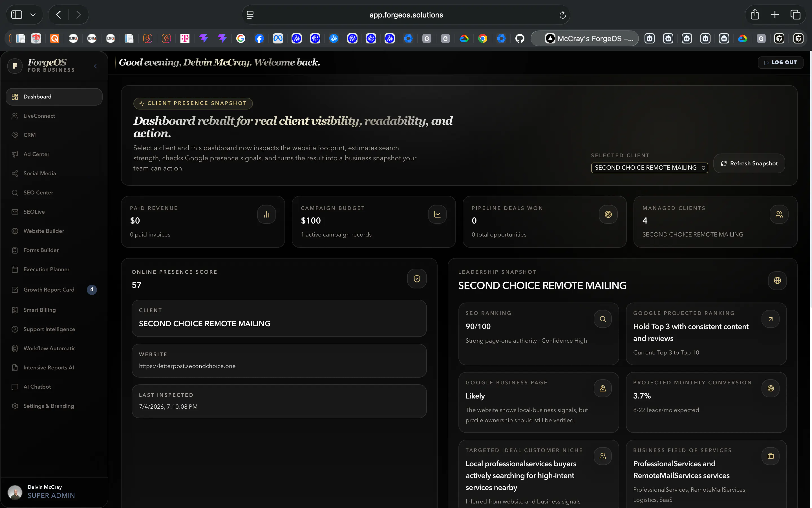Click the Forms Builder clipboard icon
This screenshot has height=508, width=812.
tap(15, 250)
